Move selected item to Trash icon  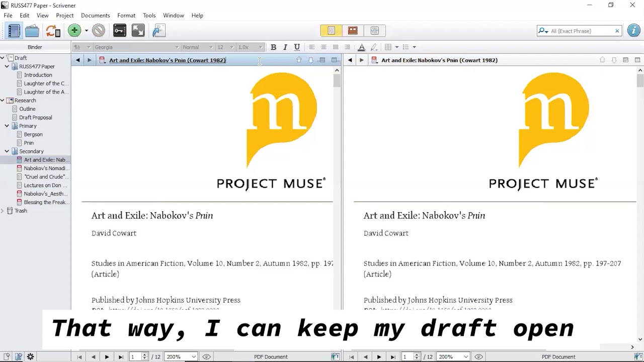pos(99,31)
